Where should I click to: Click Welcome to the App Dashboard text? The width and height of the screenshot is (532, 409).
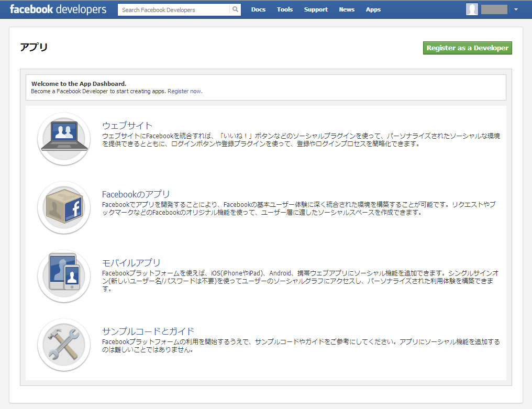tap(79, 83)
